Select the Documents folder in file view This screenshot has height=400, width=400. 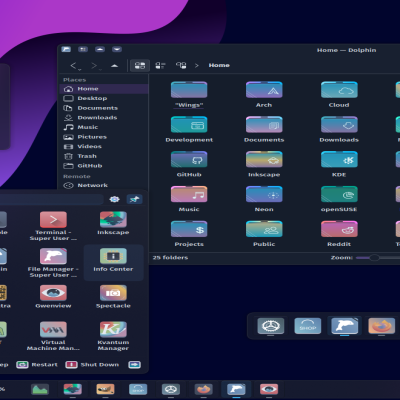[264, 125]
